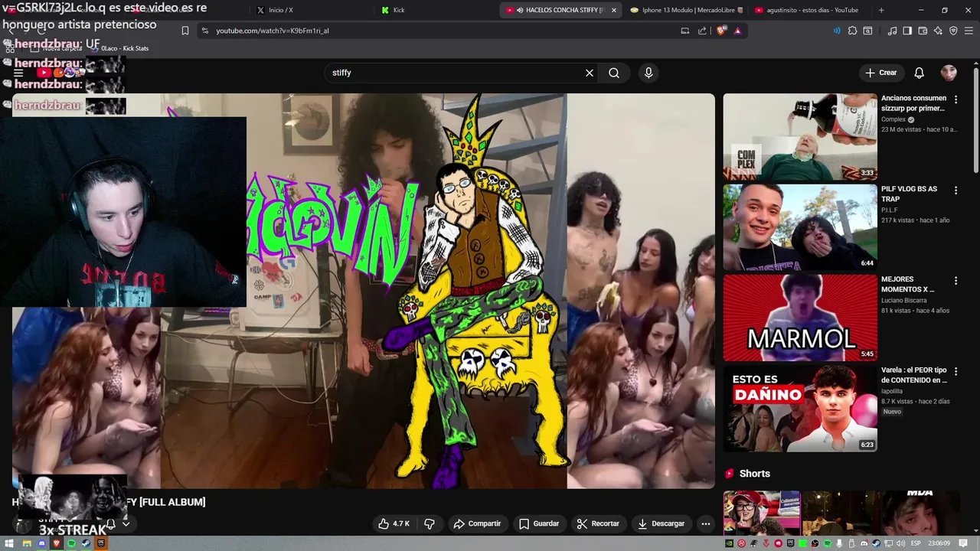
Task: Dislike the video
Action: tap(430, 523)
